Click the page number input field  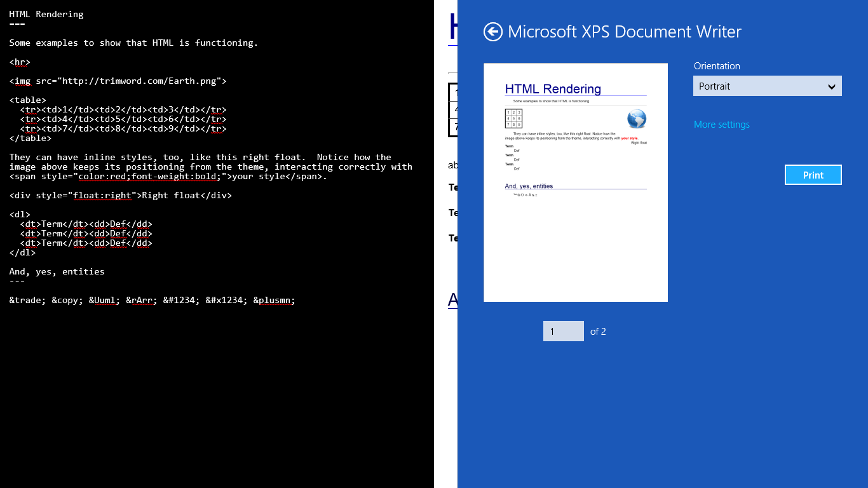click(x=563, y=331)
